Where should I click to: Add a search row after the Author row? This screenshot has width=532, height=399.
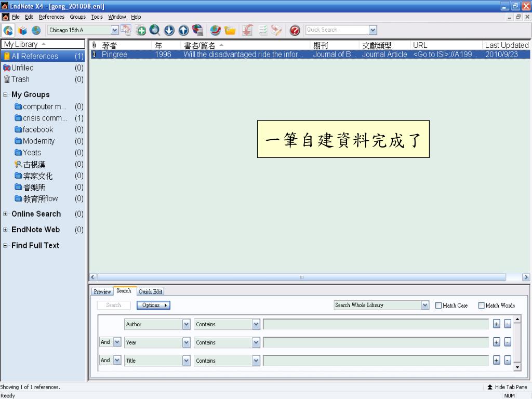[x=496, y=324]
